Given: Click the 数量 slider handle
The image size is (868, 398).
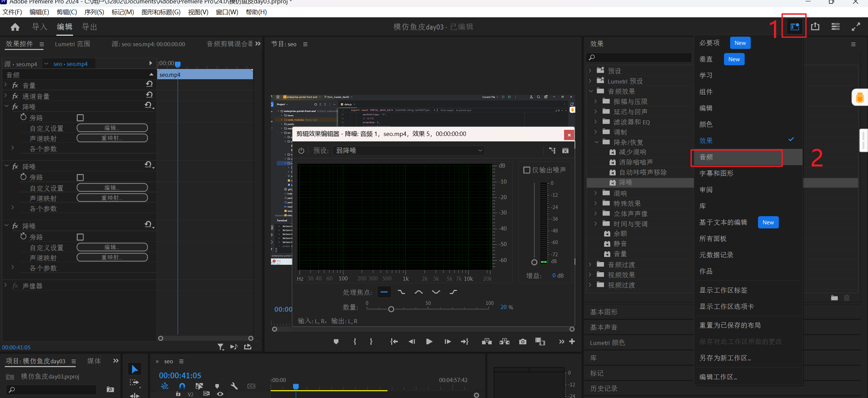Looking at the screenshot, I should tap(391, 309).
